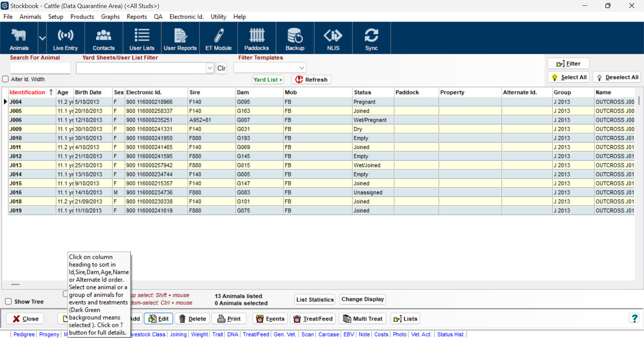Click the Sync toolbar icon
Viewport: 644px width, 338px height.
click(371, 39)
